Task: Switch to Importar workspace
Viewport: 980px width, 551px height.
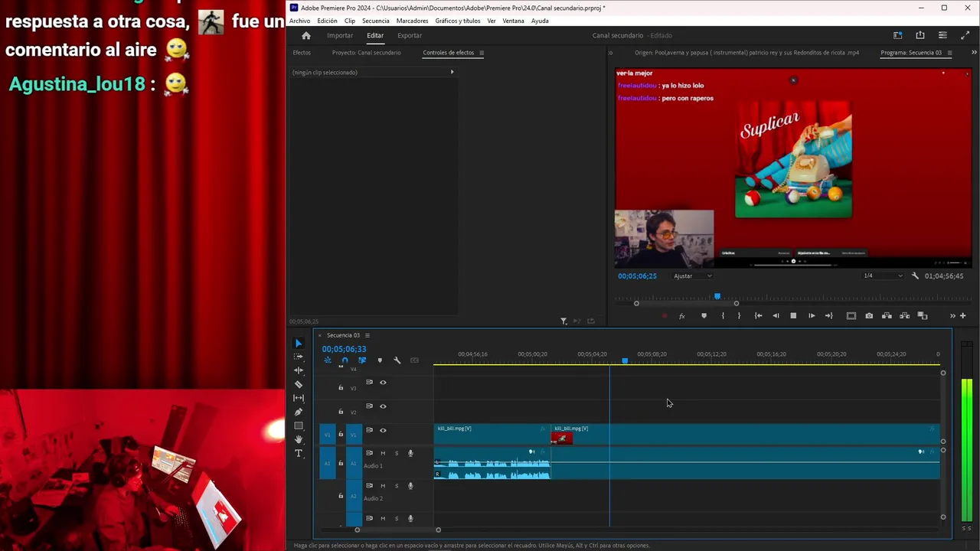Action: (340, 35)
